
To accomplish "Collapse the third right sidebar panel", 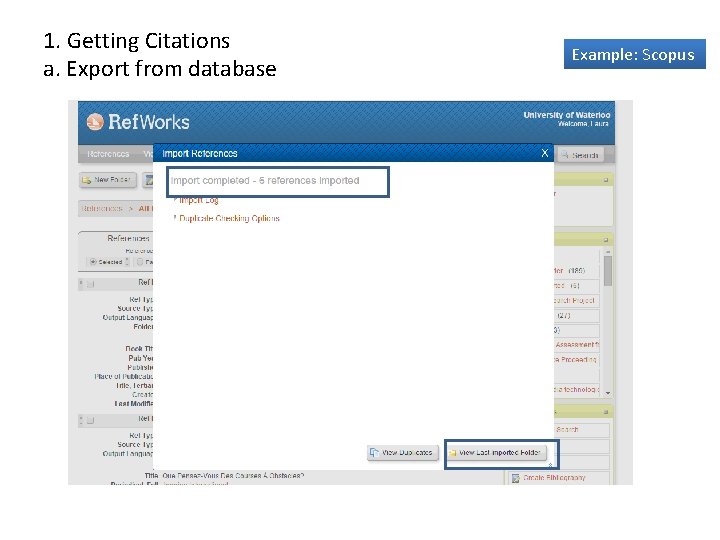I will click(606, 412).
